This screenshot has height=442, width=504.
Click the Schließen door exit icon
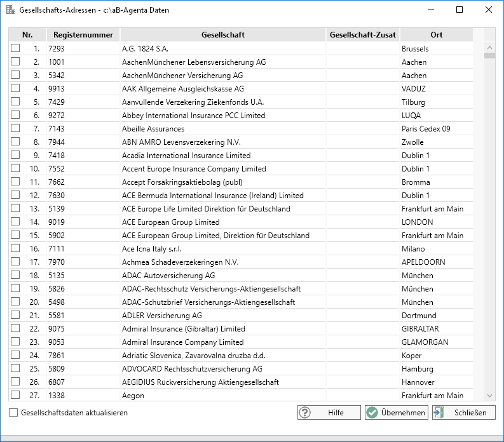(x=439, y=413)
